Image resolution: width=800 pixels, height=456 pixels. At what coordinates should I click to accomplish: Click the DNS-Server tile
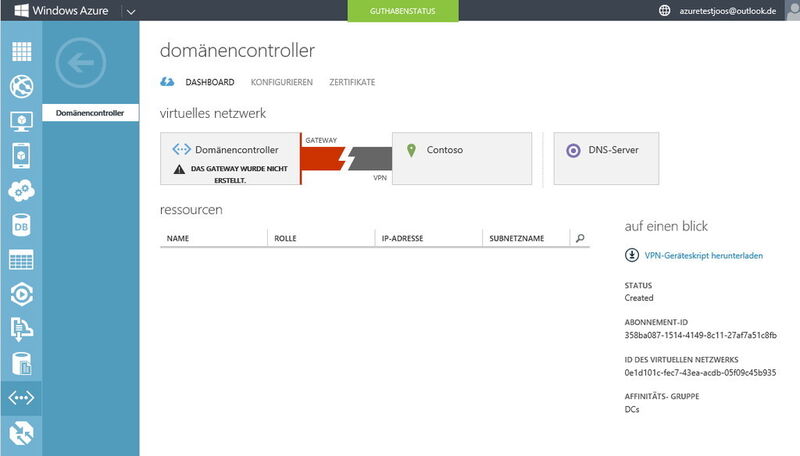click(x=606, y=159)
